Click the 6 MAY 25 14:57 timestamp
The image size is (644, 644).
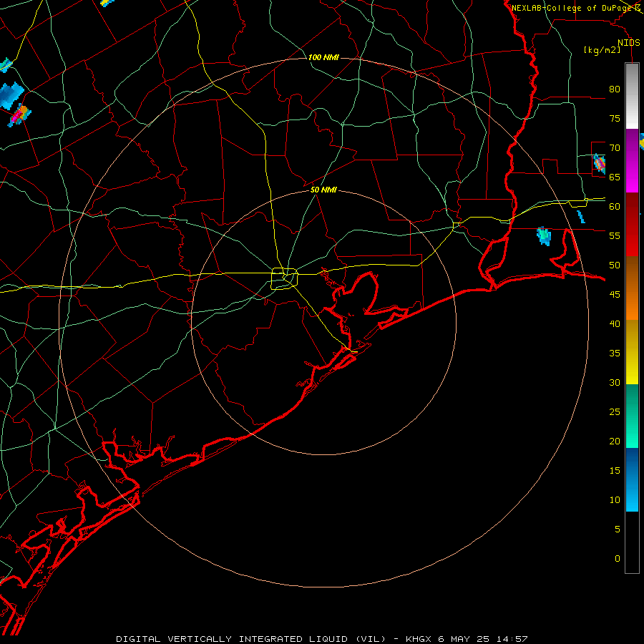point(482,639)
